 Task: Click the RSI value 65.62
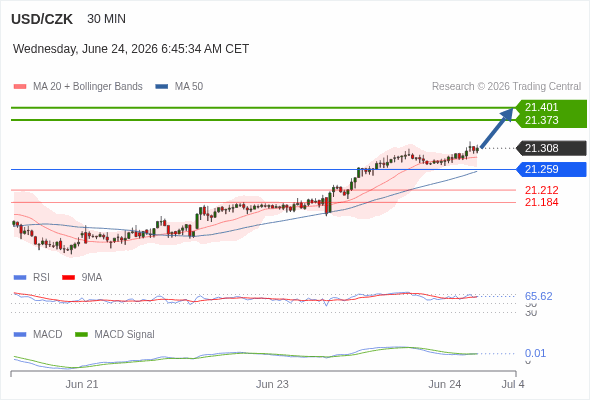coord(538,296)
